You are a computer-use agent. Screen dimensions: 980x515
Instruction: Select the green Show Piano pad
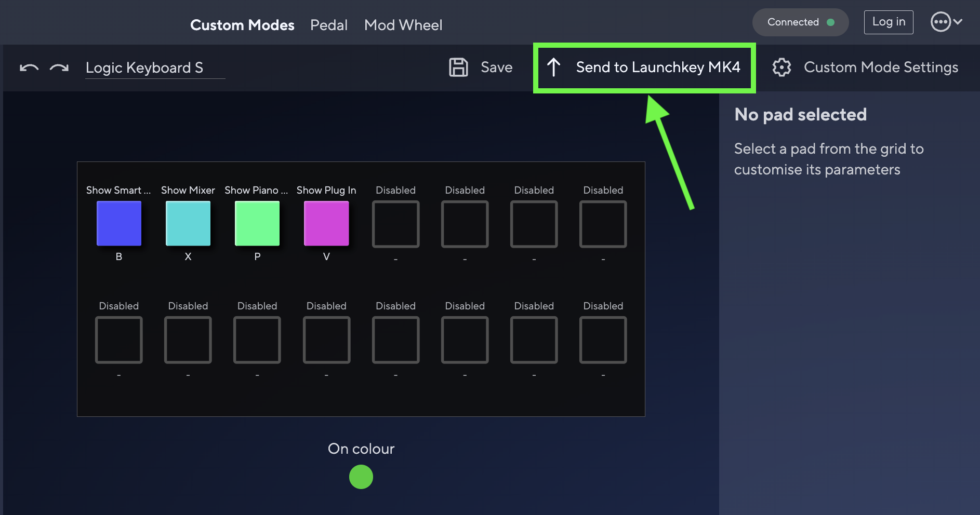257,223
